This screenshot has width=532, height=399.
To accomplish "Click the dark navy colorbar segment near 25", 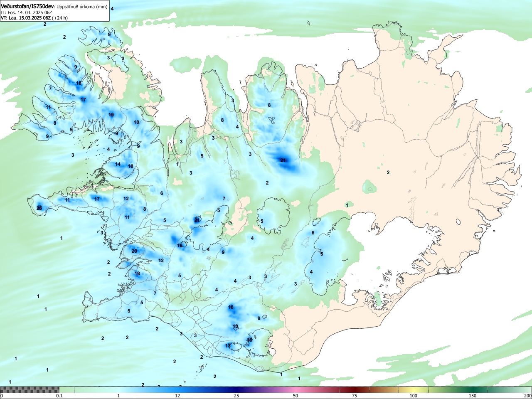I will tap(236, 389).
